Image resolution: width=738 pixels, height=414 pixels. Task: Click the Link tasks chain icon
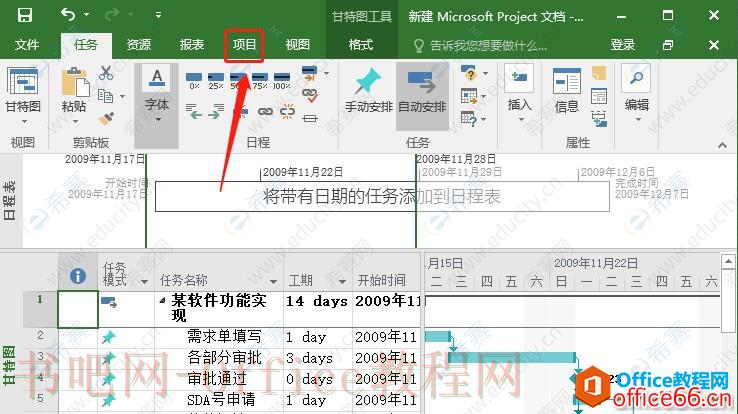tap(265, 111)
